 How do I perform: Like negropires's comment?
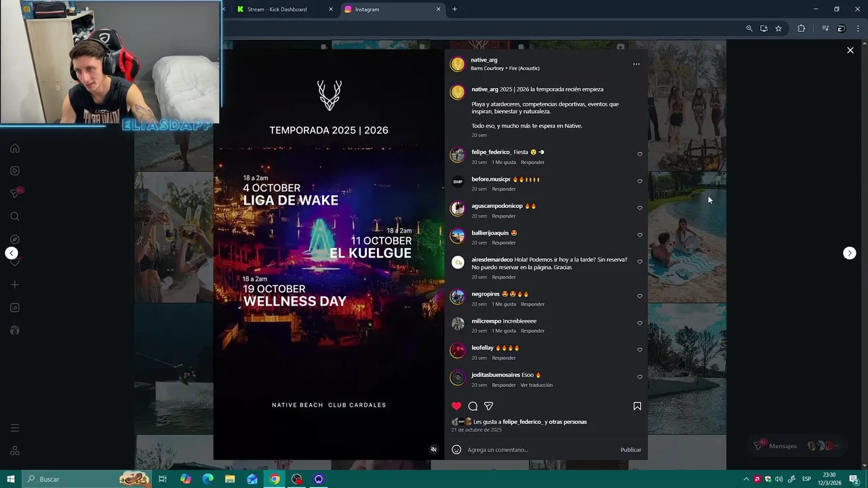[639, 296]
